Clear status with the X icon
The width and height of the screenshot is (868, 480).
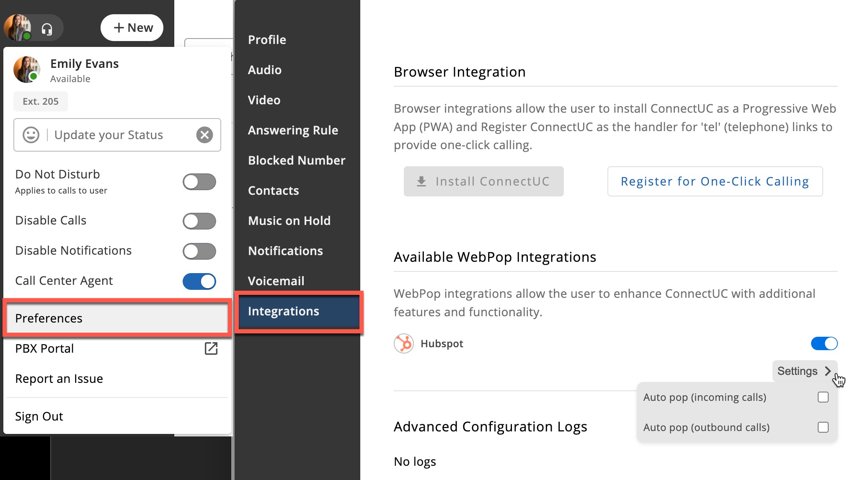[204, 135]
